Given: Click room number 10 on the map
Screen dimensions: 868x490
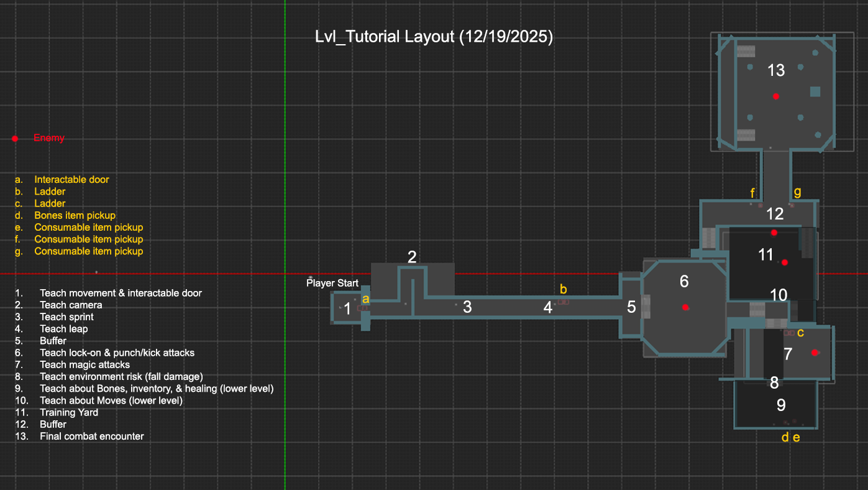Looking at the screenshot, I should tap(779, 295).
